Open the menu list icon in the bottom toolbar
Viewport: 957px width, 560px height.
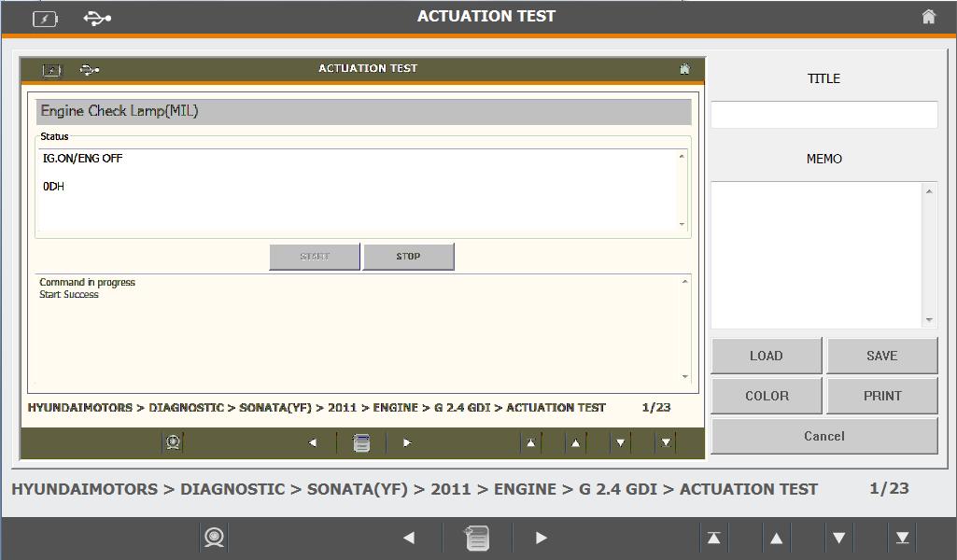click(x=476, y=538)
